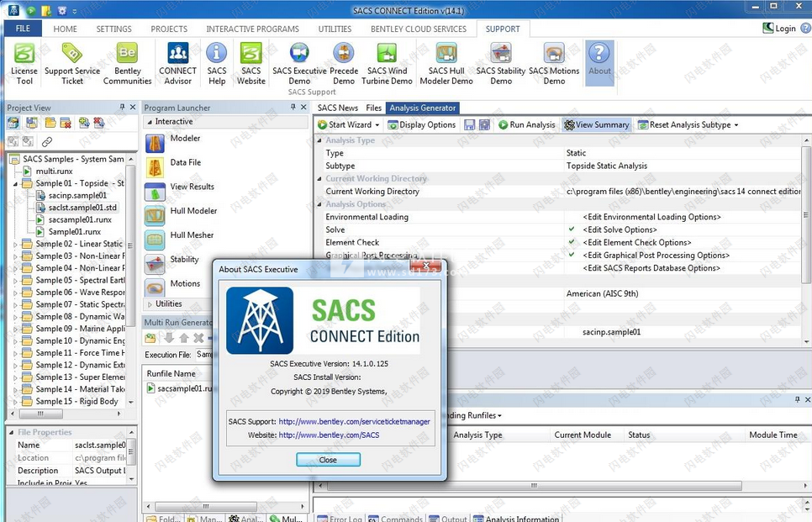Open the bentley.com/SACS website link
This screenshot has width=812, height=522.
coord(329,435)
